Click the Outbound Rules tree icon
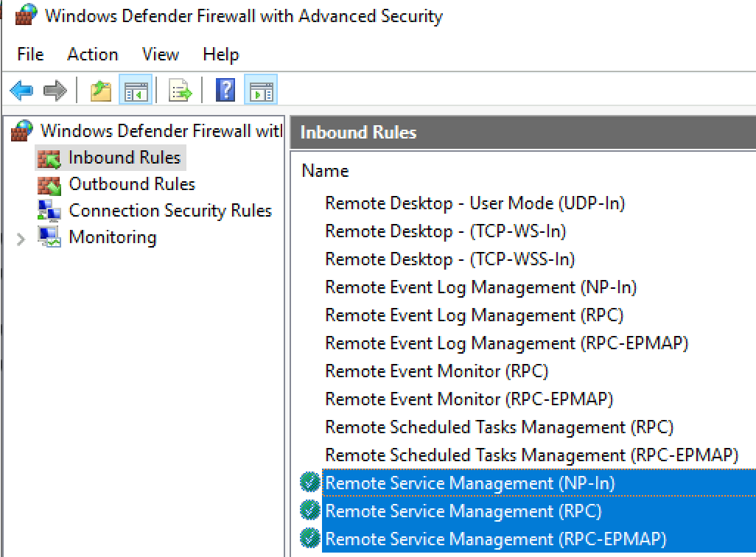This screenshot has height=557, width=756. tap(49, 185)
